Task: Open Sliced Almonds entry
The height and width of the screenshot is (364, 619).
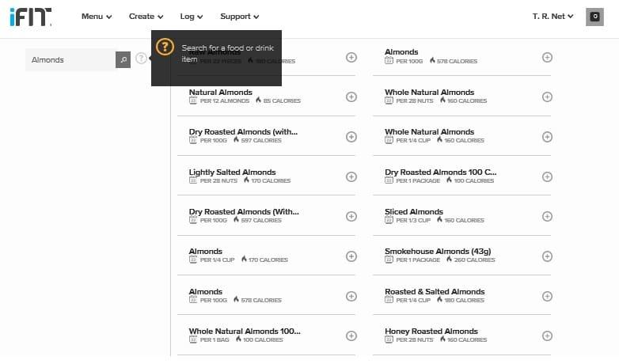Action: point(414,211)
